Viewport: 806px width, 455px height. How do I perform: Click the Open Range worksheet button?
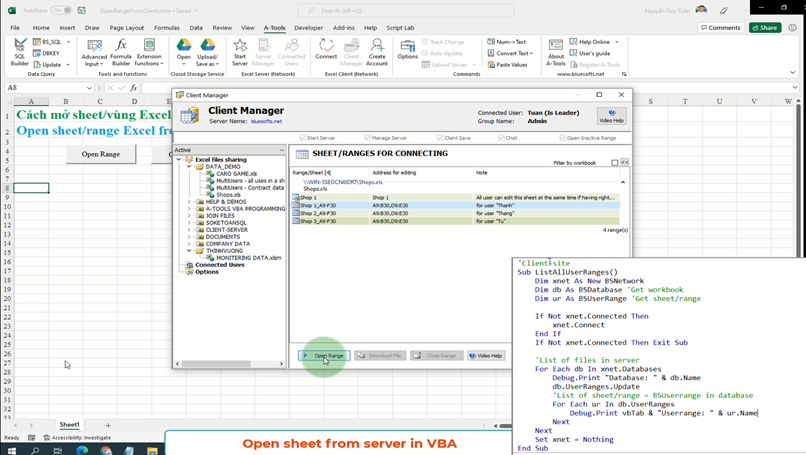pyautogui.click(x=101, y=154)
